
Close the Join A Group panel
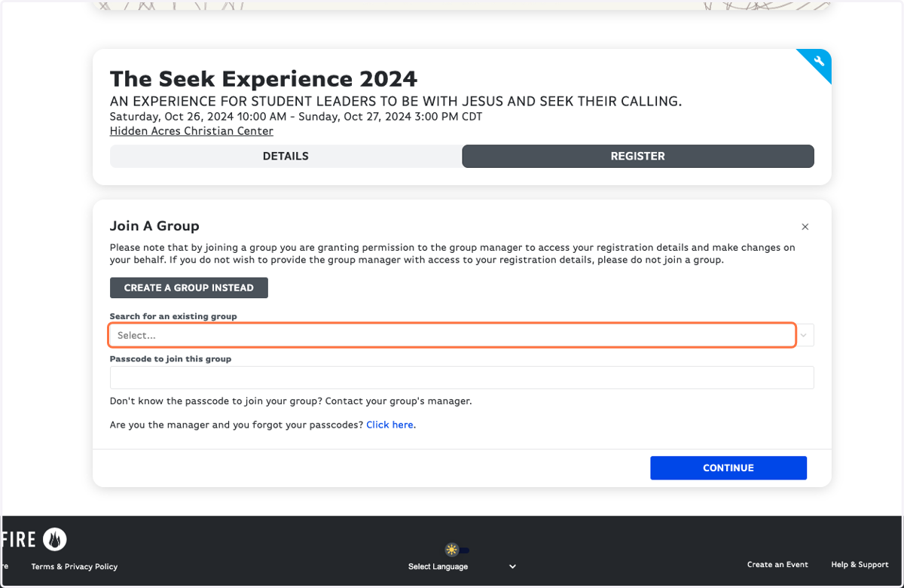(805, 227)
